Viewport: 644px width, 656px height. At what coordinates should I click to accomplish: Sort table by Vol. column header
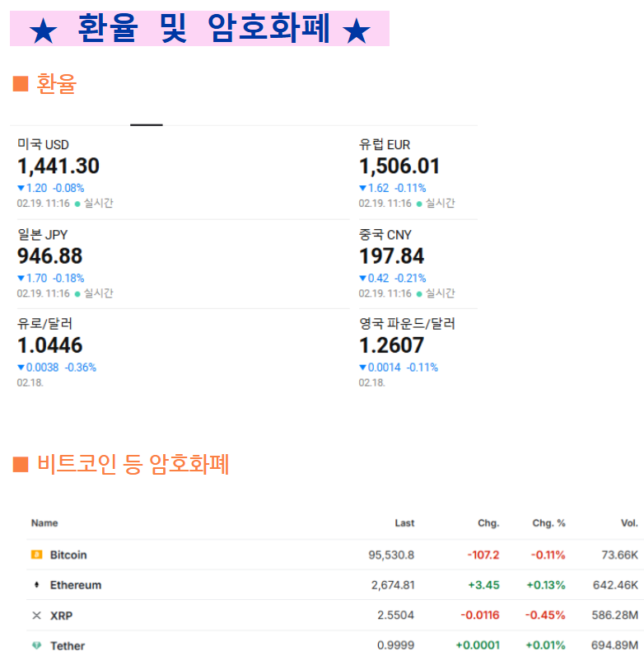coord(629,523)
